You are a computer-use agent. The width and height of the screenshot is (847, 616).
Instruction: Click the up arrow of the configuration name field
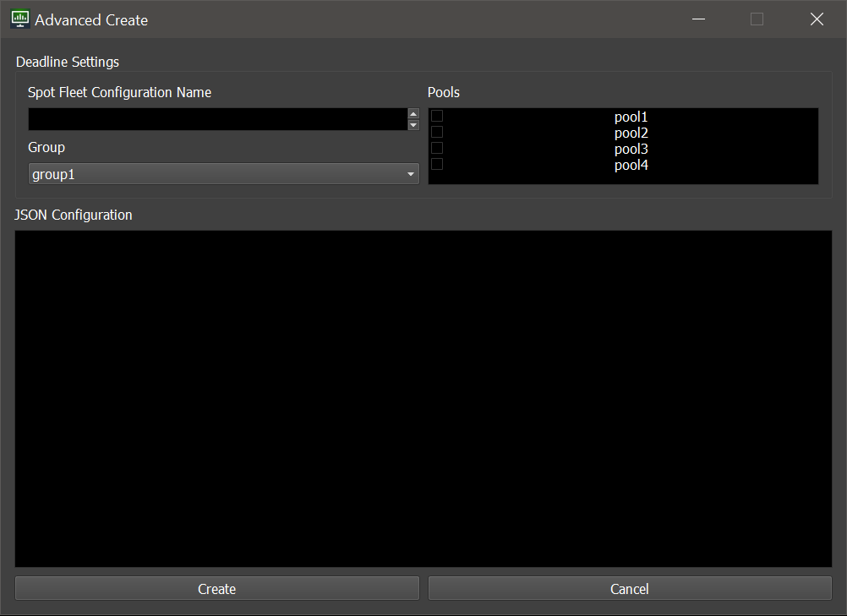[413, 114]
